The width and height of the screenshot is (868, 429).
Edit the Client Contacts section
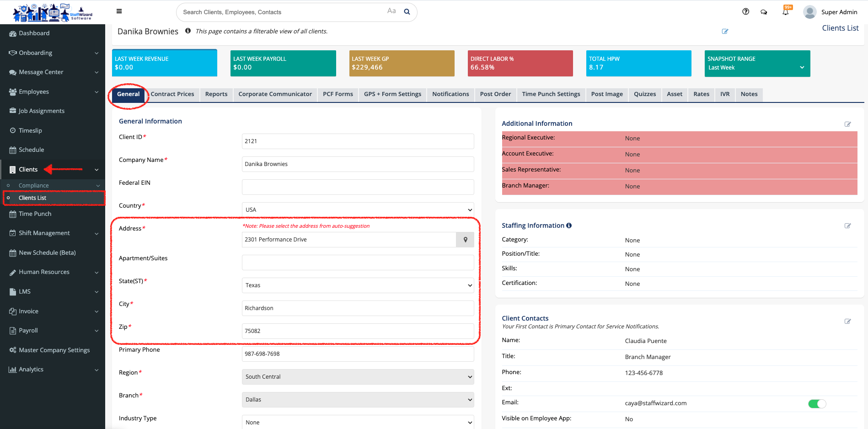847,322
